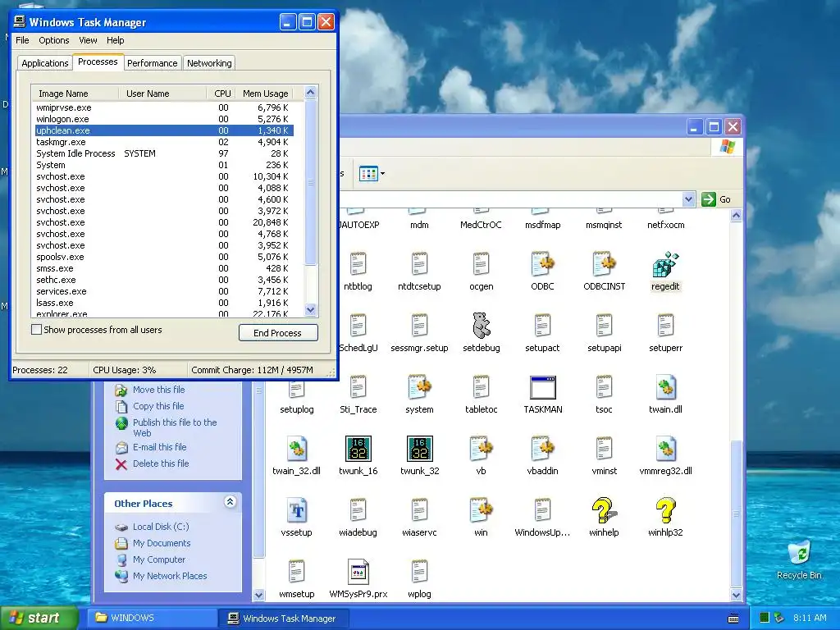Collapse the Other Places panel
The height and width of the screenshot is (630, 840).
(x=230, y=502)
